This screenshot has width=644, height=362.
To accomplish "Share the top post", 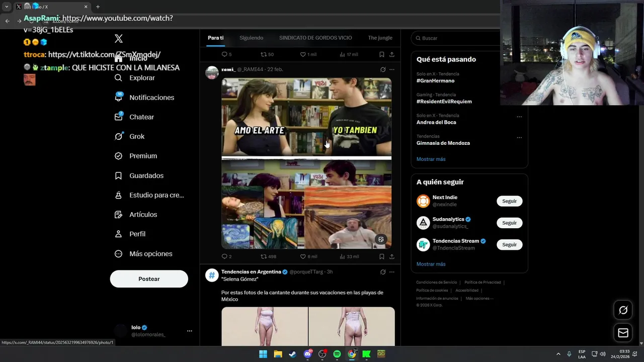I will click(392, 54).
